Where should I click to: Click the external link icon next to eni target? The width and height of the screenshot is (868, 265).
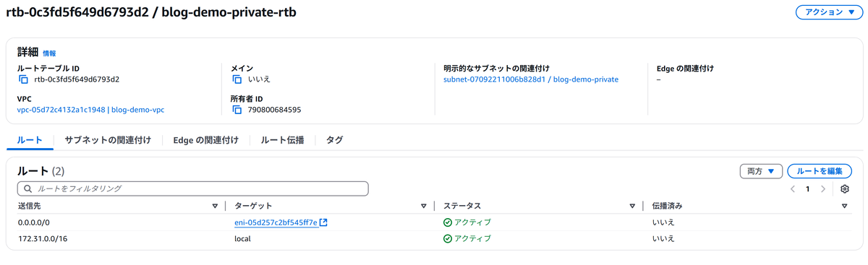pos(323,222)
